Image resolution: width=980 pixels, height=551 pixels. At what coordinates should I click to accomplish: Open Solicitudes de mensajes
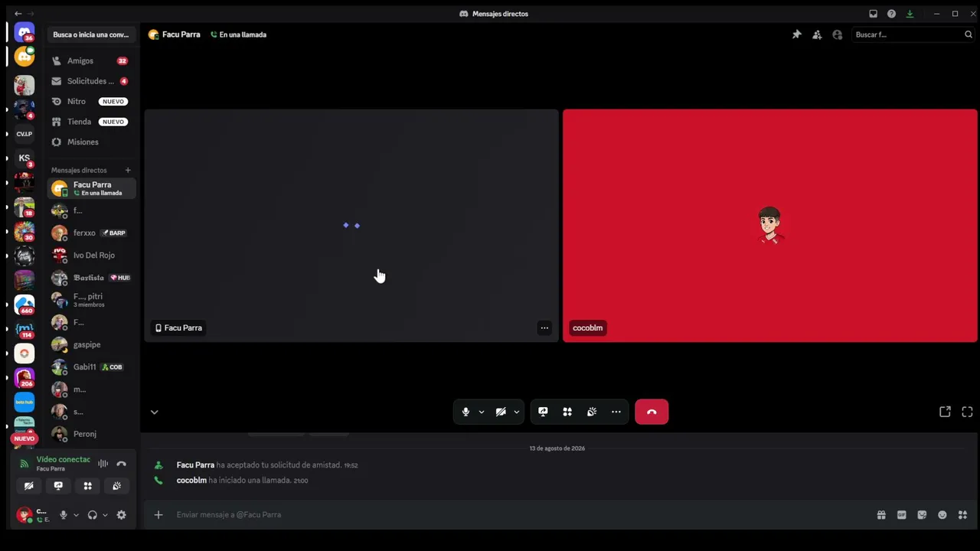(90, 81)
